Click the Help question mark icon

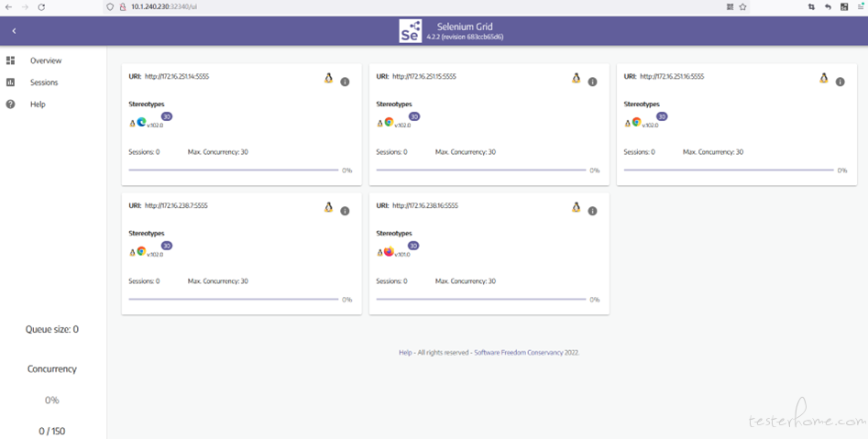[10, 104]
